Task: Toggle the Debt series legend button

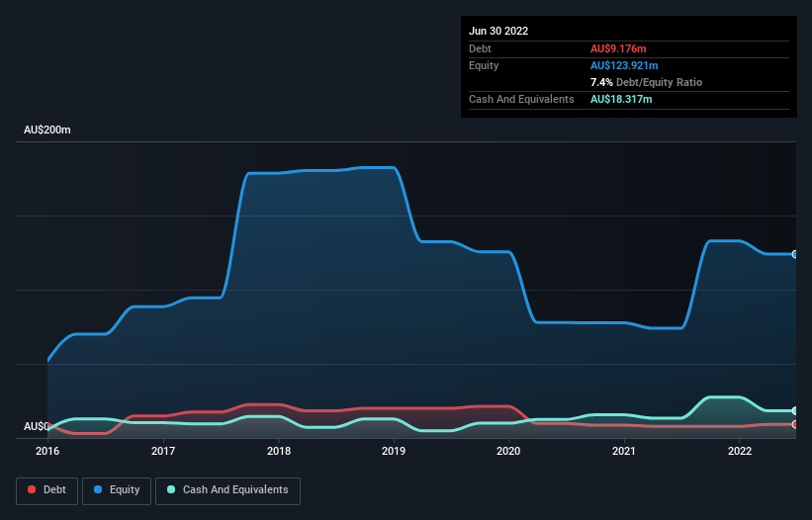Action: pos(47,490)
